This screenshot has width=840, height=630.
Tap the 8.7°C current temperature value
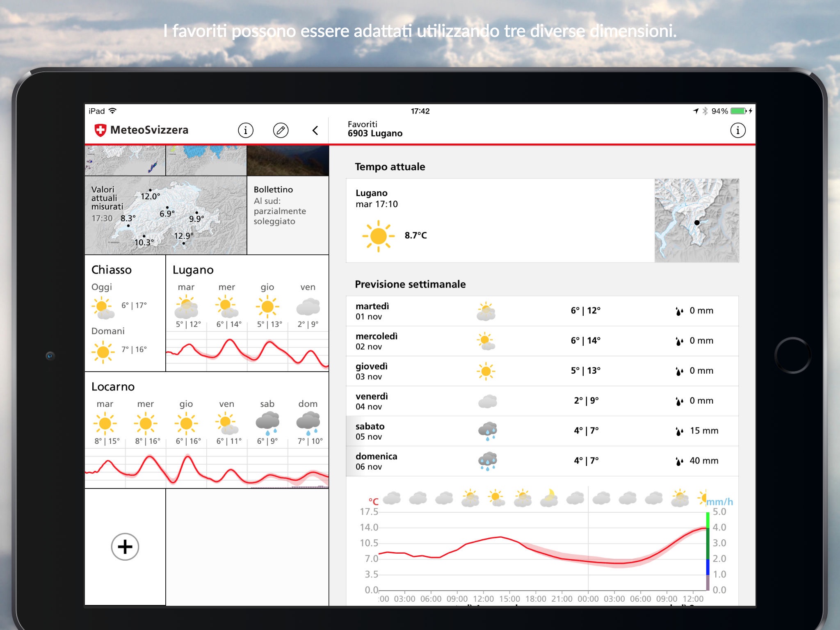click(x=415, y=235)
